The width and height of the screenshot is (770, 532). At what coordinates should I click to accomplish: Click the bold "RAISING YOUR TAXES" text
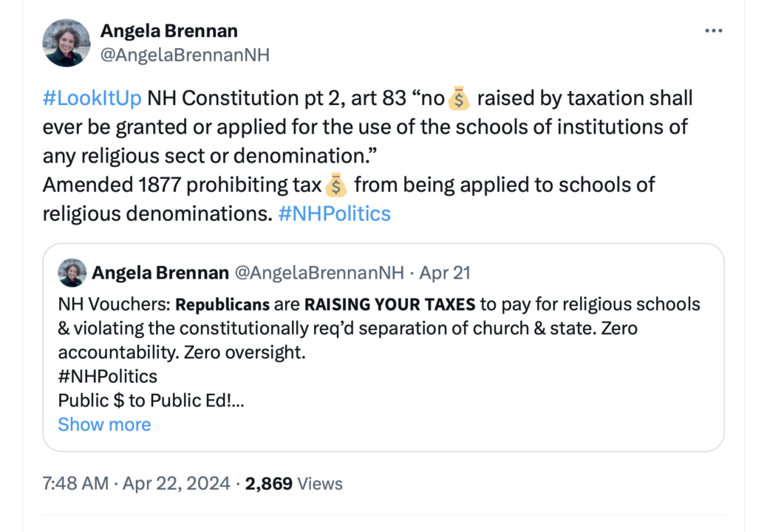coord(390,304)
